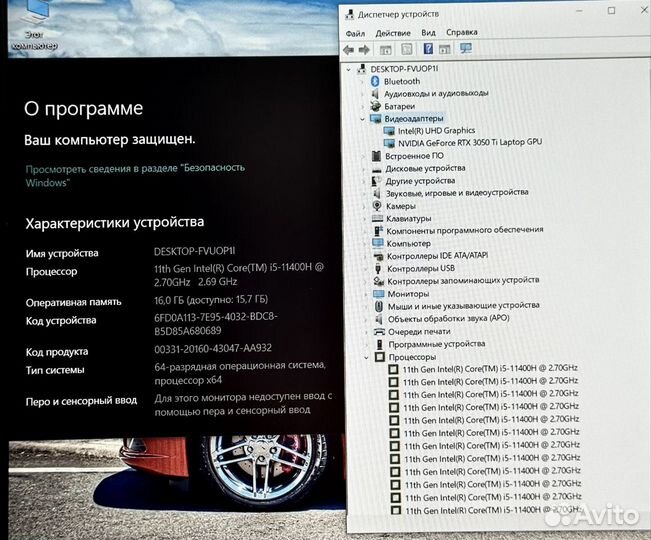Select the Мыши и иные указывающие устройства icon
Viewport: 651px width, 540px height.
click(x=379, y=306)
